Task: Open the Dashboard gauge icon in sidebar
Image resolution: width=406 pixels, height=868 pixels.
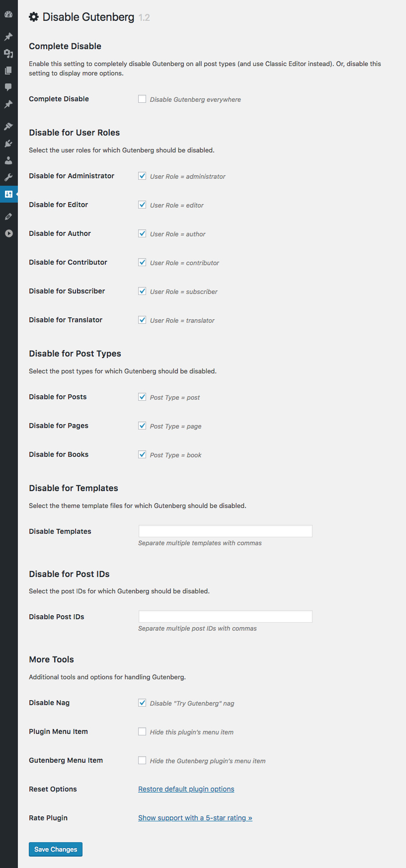Action: pos(8,15)
